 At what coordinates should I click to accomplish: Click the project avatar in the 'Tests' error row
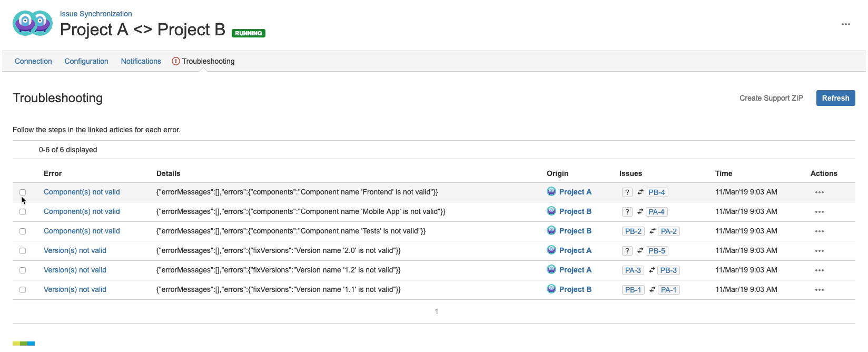551,231
